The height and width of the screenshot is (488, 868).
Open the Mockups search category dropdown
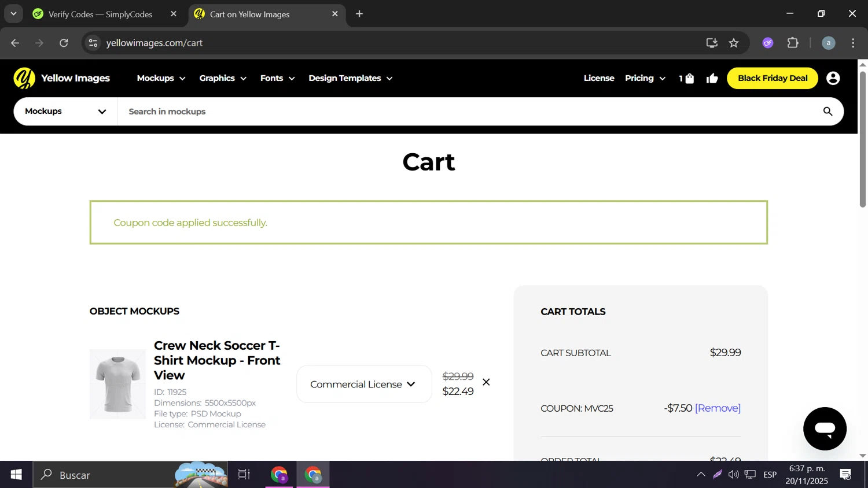tap(65, 111)
